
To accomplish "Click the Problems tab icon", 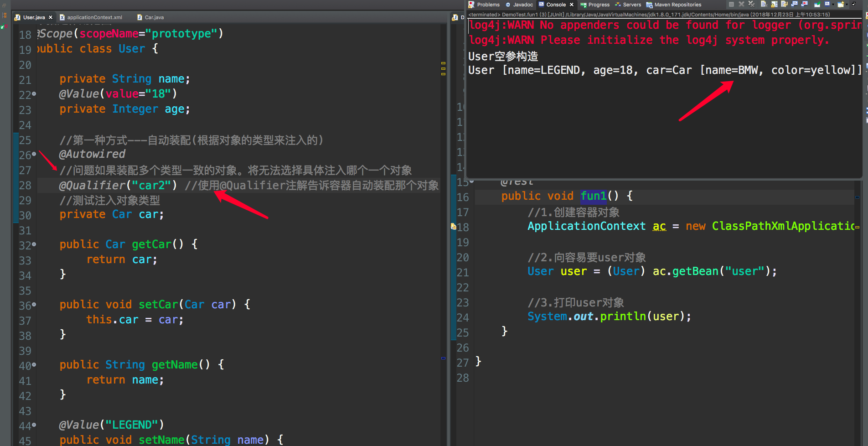I will coord(471,5).
